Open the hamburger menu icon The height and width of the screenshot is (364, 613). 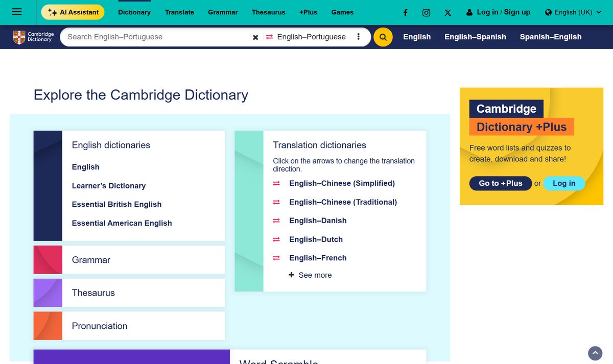pos(16,12)
